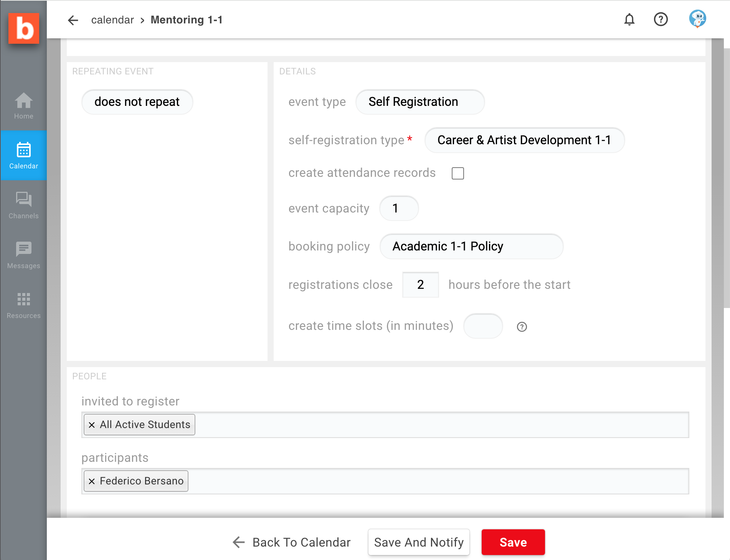Remove Federico Bersano from participants
Screen dimensions: 730x560
pos(92,481)
